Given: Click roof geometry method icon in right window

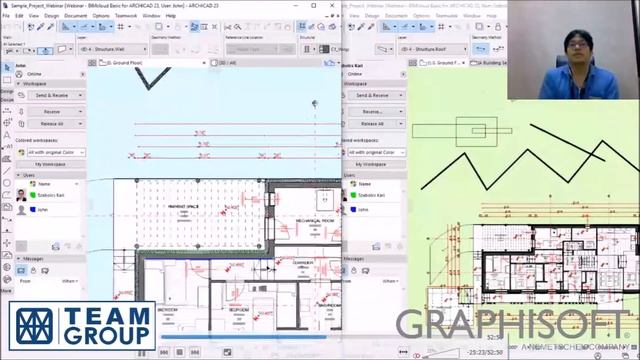Looking at the screenshot, I should click(x=481, y=49).
